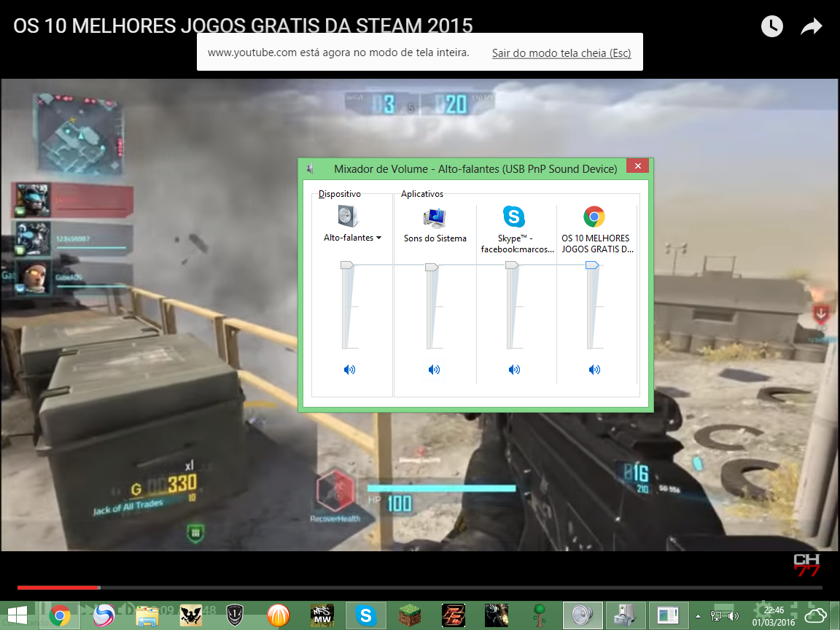
Task: Mute Sons do Sistema
Action: tap(434, 370)
